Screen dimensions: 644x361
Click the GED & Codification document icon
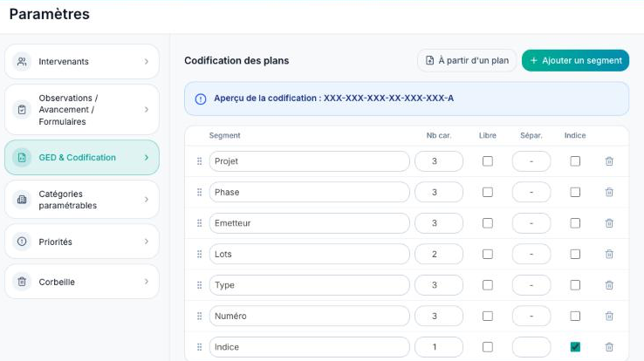coord(22,158)
